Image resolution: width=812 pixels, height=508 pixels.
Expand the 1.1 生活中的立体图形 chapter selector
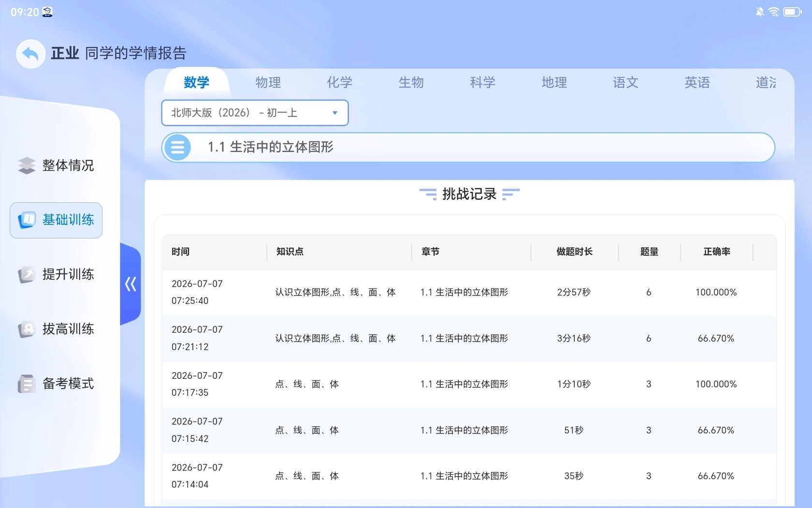click(x=468, y=147)
